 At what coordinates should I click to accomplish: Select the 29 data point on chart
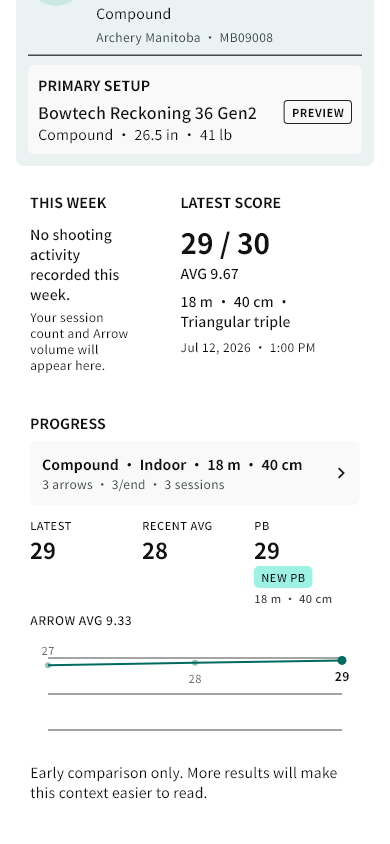342,660
